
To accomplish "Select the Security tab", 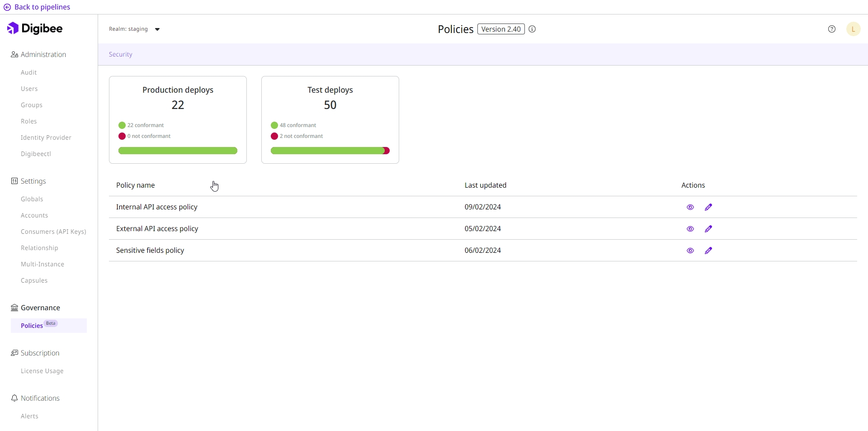I will [120, 54].
